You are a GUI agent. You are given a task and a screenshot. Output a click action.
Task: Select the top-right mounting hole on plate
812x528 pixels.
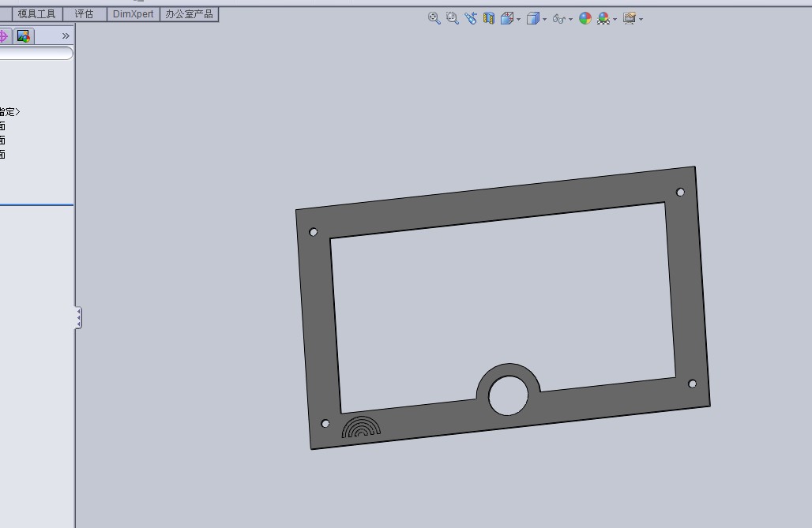point(680,192)
